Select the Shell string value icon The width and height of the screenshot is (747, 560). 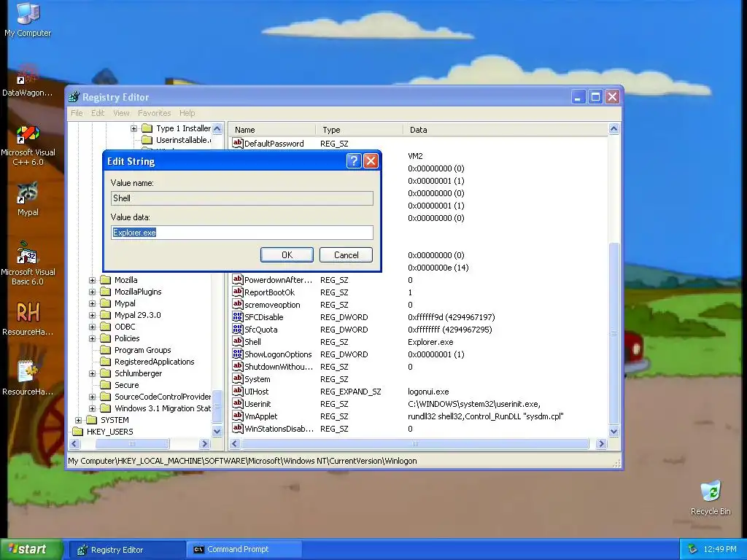tap(237, 341)
